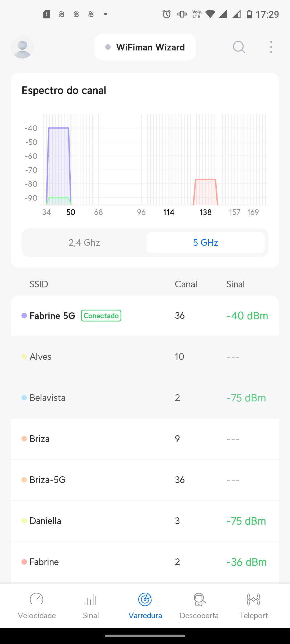This screenshot has width=290, height=644.
Task: Tap the Daniella network entry
Action: (x=145, y=521)
